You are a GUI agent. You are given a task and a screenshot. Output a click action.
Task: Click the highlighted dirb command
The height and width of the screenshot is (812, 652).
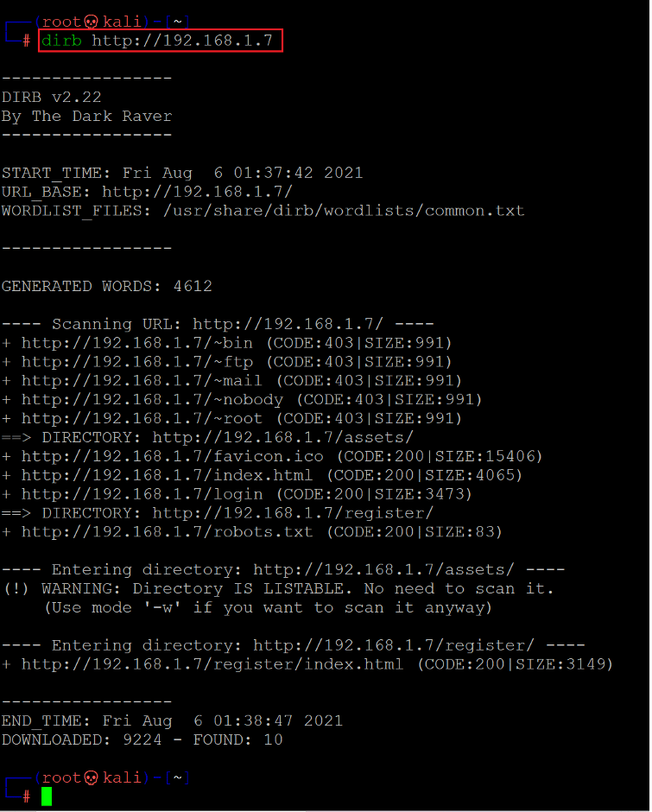tap(161, 40)
